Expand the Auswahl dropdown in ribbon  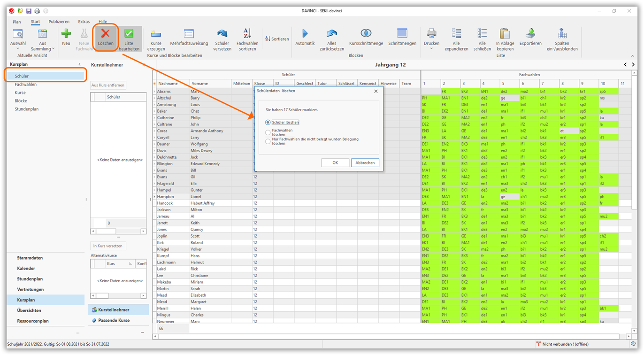[x=18, y=49]
